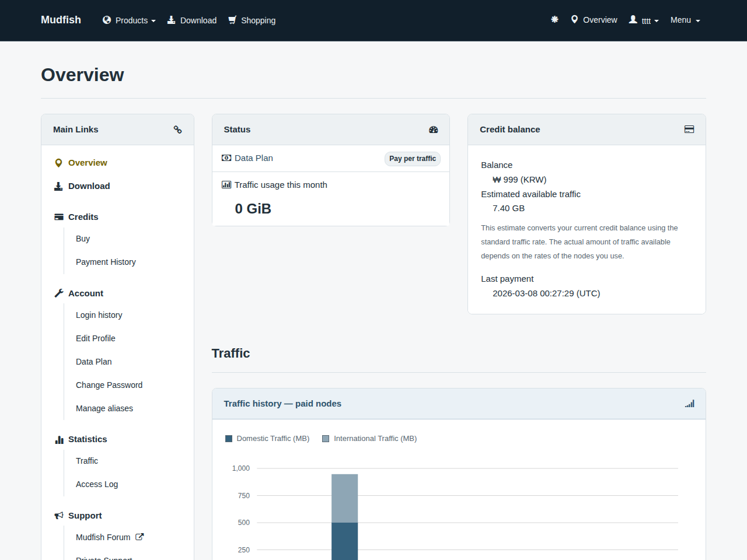The height and width of the screenshot is (560, 747).
Task: Open the Products dropdown menu
Action: 129,20
